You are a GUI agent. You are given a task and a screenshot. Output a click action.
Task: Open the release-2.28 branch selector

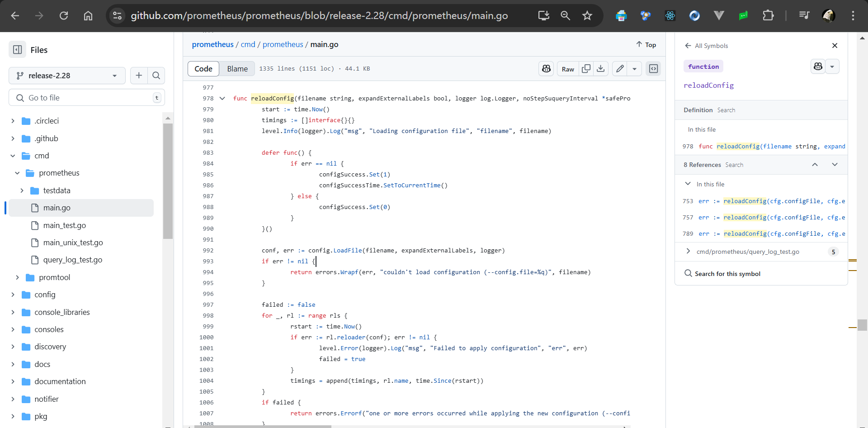pos(67,76)
